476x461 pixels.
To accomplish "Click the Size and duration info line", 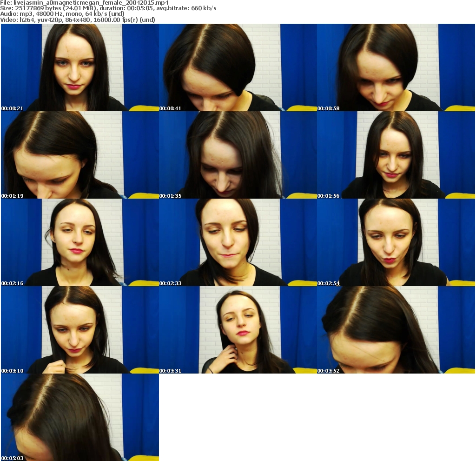I will [x=108, y=8].
